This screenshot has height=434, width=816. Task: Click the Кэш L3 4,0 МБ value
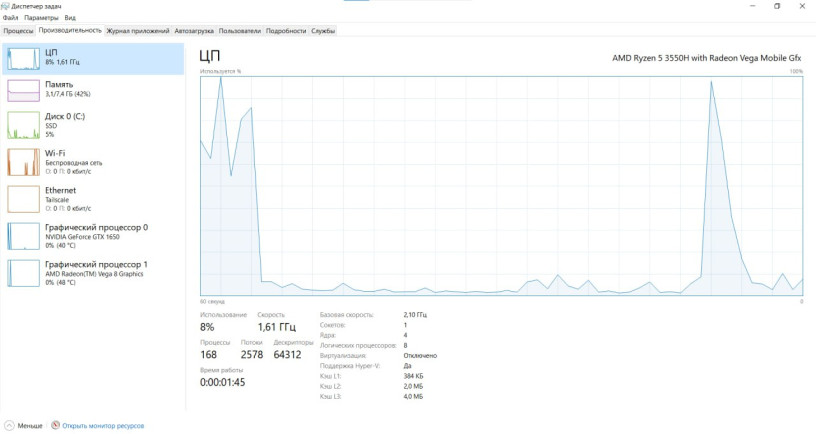[x=413, y=397]
